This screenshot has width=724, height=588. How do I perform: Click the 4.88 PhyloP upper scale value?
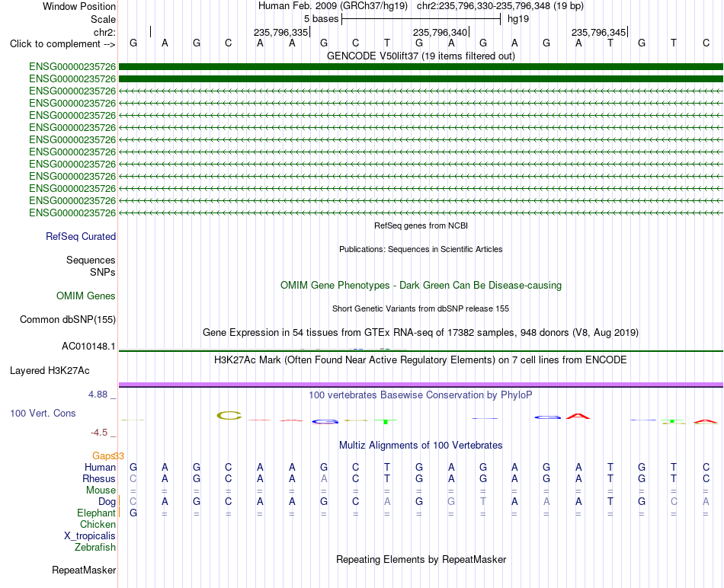pyautogui.click(x=98, y=395)
